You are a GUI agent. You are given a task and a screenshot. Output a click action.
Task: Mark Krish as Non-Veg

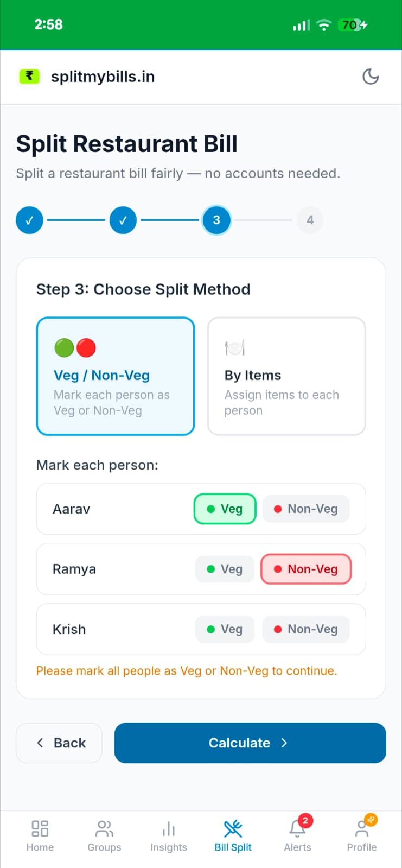[x=305, y=629]
